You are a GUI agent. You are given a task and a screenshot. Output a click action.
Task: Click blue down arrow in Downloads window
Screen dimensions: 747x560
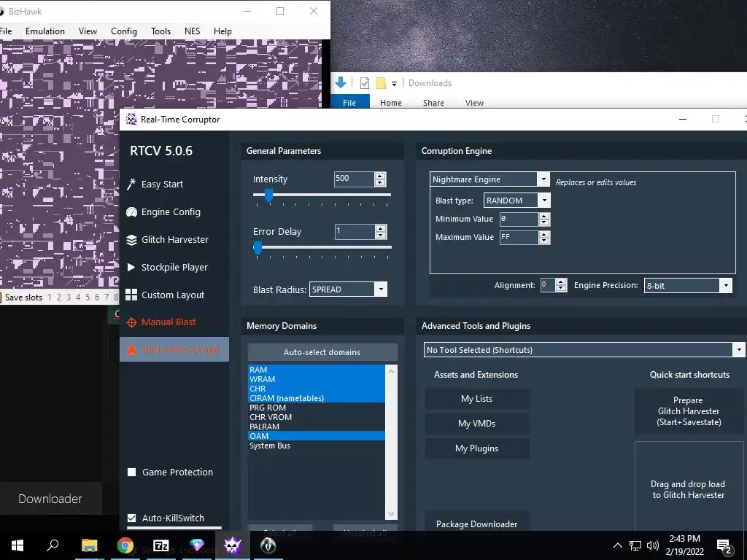341,83
